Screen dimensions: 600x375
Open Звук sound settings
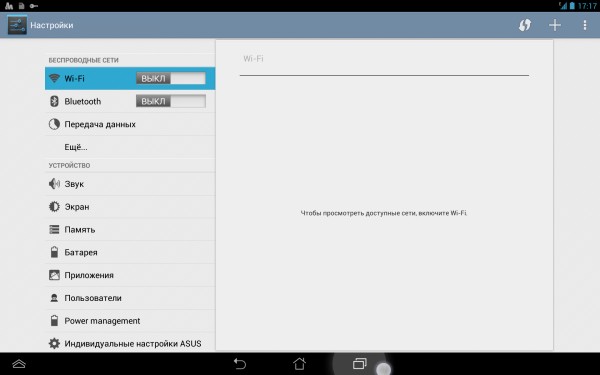(x=130, y=184)
